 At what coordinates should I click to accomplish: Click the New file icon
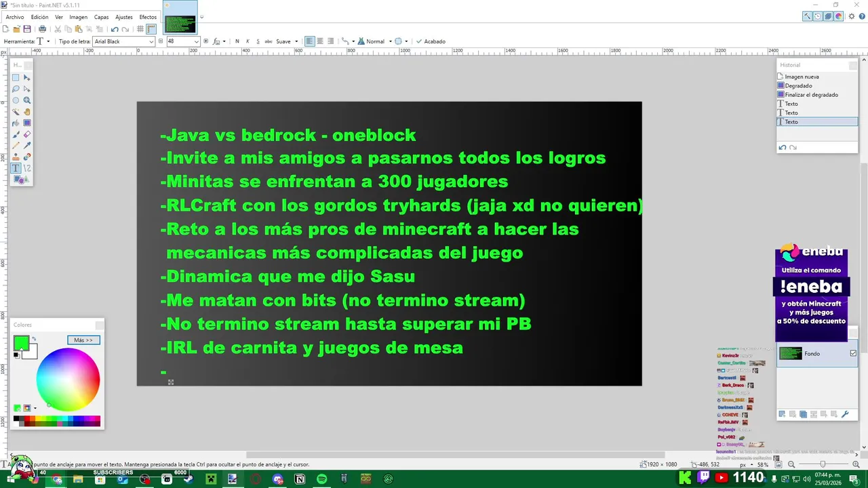pos(5,29)
